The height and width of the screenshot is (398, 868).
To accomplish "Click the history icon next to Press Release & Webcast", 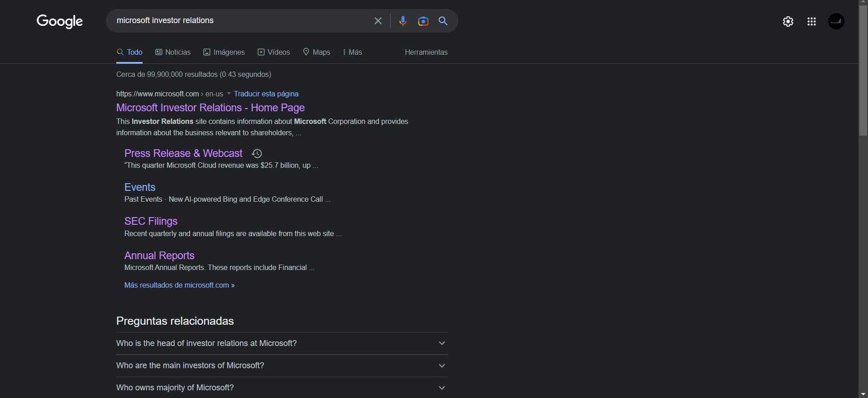I will (x=257, y=153).
